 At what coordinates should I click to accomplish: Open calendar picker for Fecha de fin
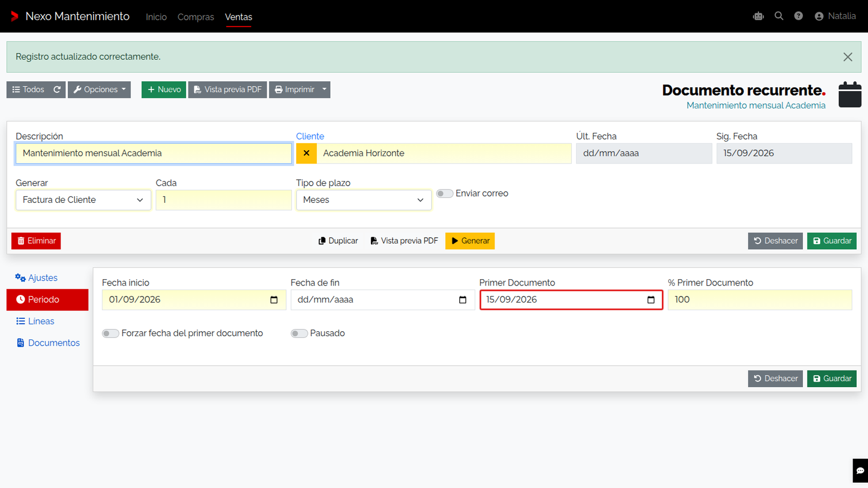click(462, 300)
